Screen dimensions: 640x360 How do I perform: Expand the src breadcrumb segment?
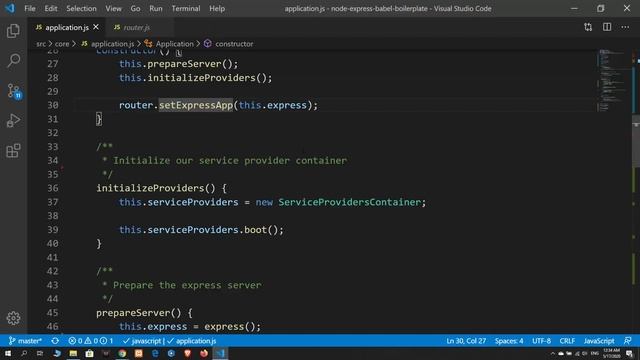(x=41, y=44)
